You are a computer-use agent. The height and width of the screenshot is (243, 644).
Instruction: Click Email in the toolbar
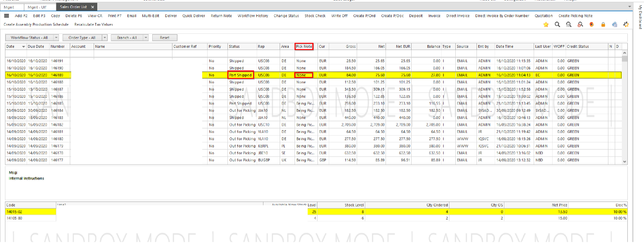pyautogui.click(x=132, y=16)
